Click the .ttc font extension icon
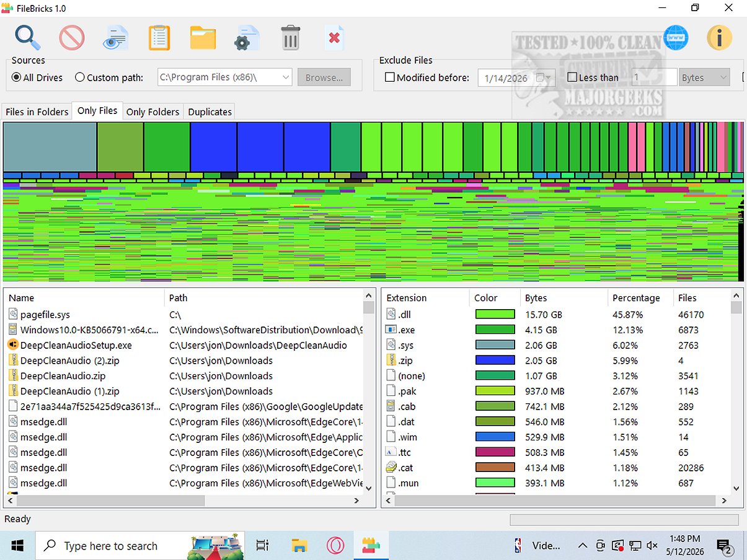Screen dimensions: 747x560 tap(391, 452)
